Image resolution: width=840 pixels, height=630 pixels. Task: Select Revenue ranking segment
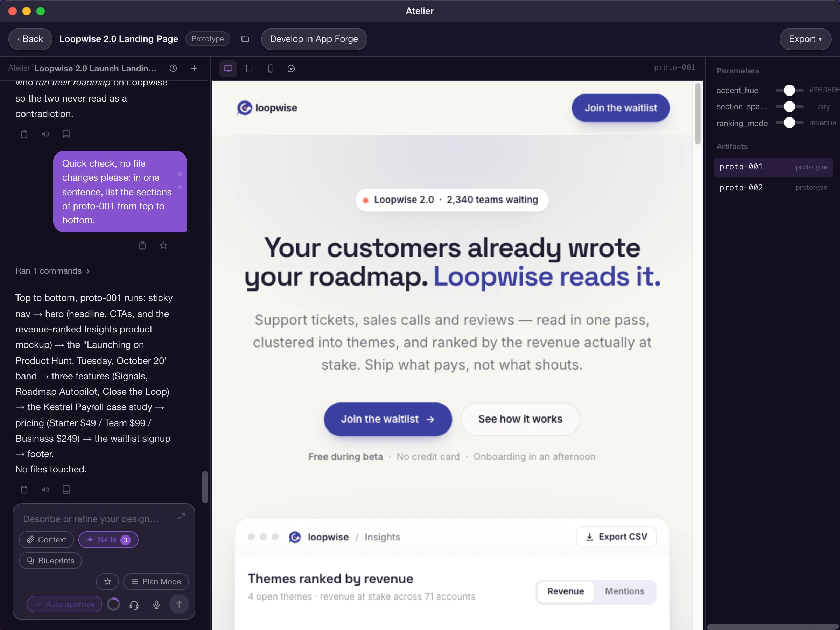pyautogui.click(x=566, y=591)
